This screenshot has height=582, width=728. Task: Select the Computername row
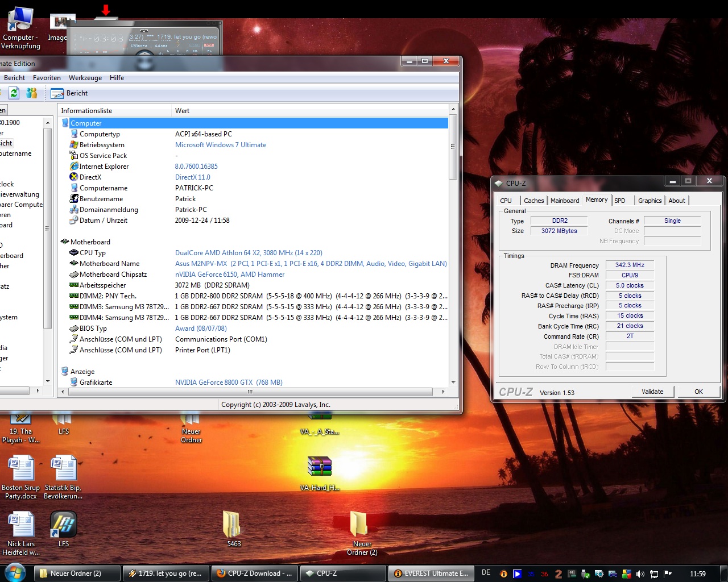click(254, 188)
